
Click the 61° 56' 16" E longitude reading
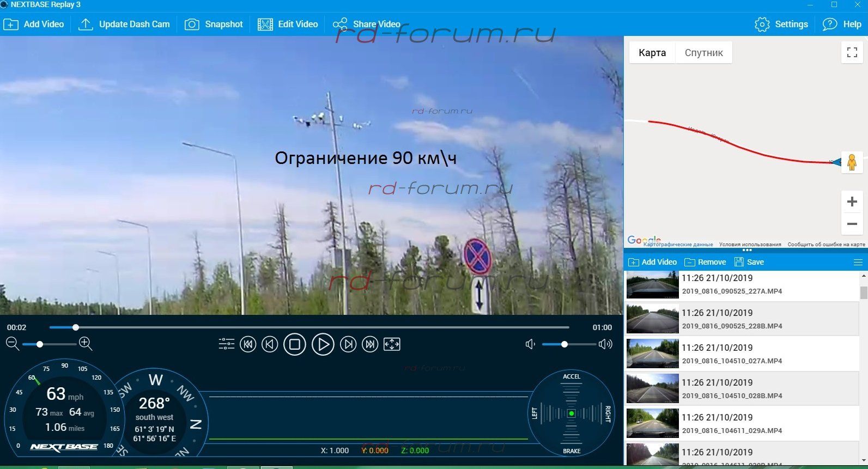154,438
